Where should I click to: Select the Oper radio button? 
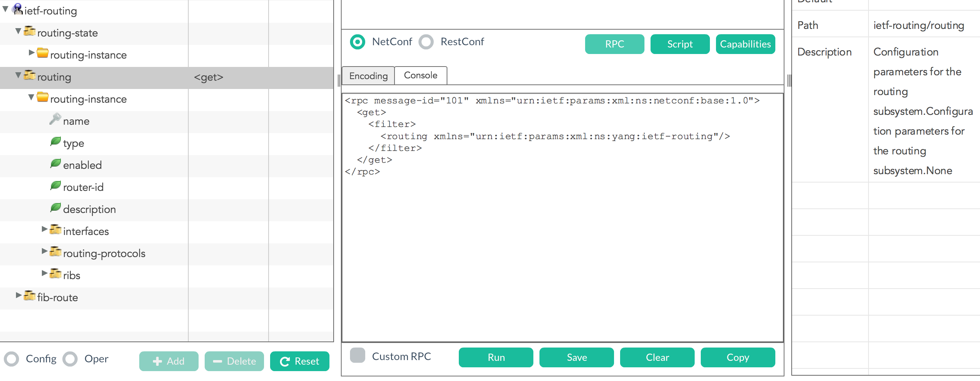tap(70, 359)
